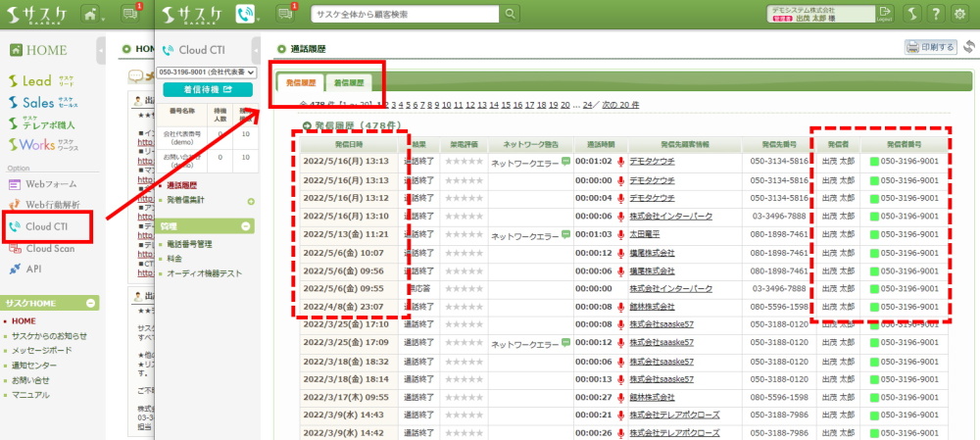980x440 pixels.
Task: Click the 印刷する print button
Action: 931,46
